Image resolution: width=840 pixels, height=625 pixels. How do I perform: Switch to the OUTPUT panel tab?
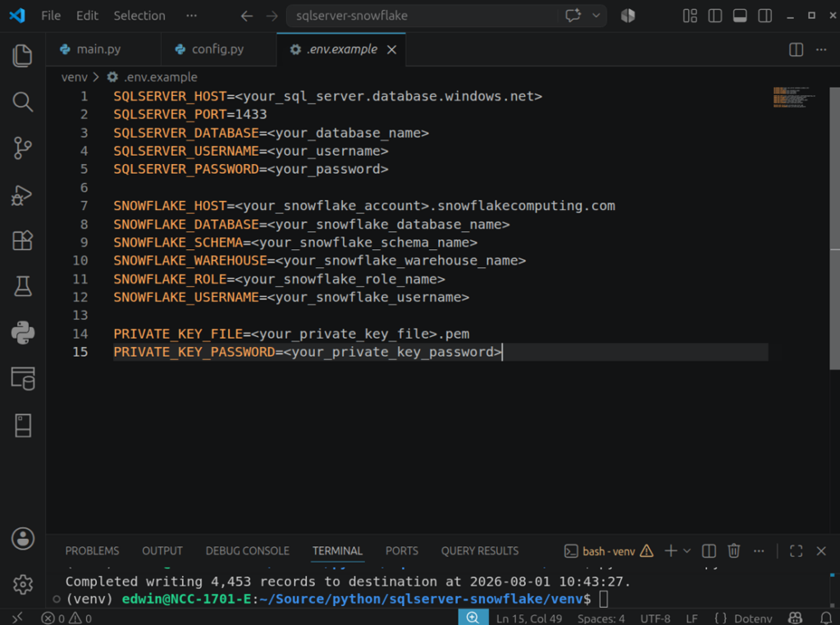(162, 550)
